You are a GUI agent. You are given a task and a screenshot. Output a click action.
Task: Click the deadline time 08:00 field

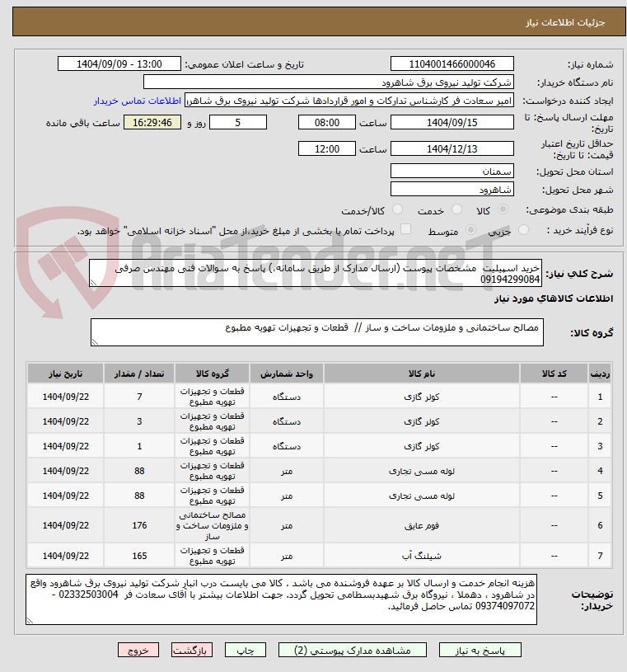(327, 122)
